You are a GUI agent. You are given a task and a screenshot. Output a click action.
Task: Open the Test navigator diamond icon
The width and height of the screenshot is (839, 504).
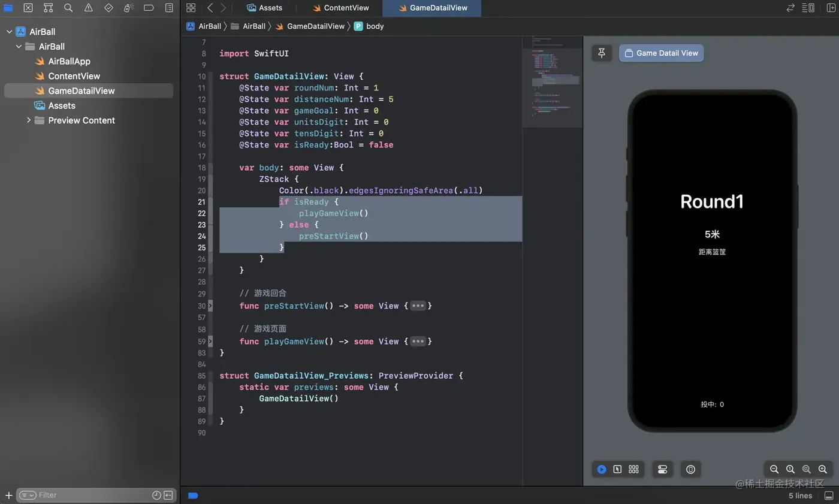pos(108,8)
